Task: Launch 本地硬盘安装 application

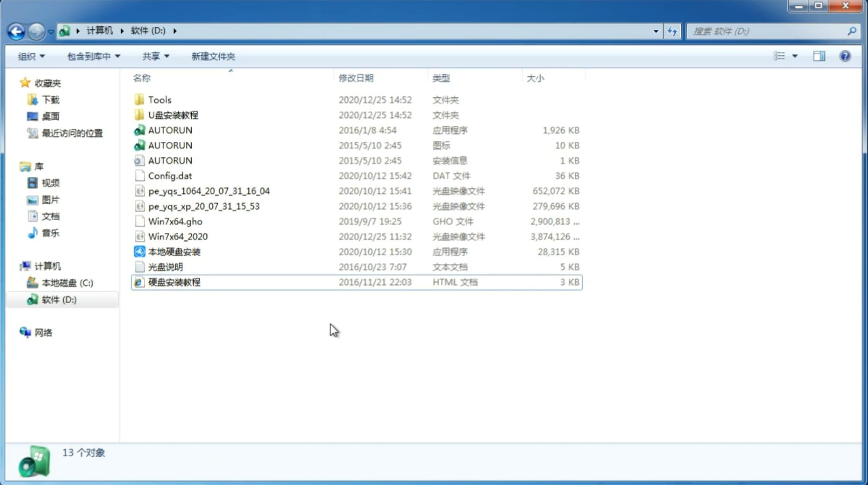Action: click(174, 251)
